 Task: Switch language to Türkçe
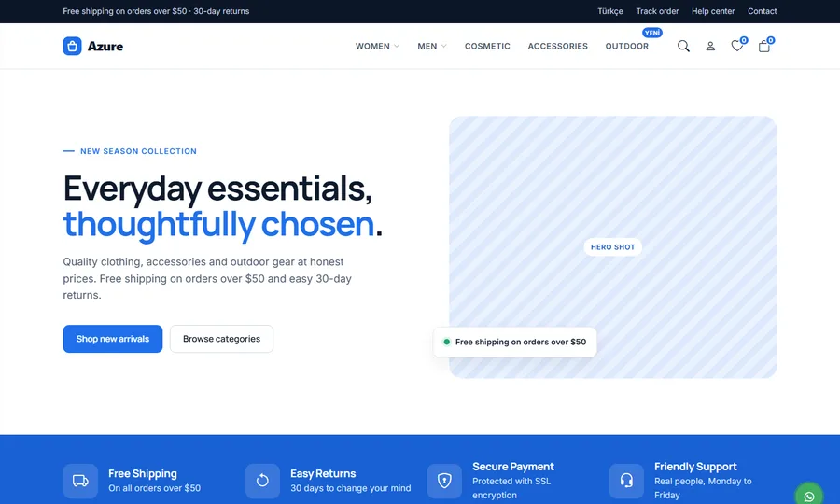[x=610, y=11]
